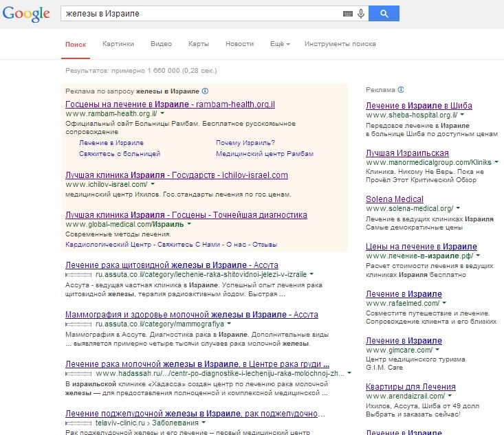The height and width of the screenshot is (435, 504).
Task: Open ichilov-israel.com Лучшая клиника ad
Action: pos(177,175)
